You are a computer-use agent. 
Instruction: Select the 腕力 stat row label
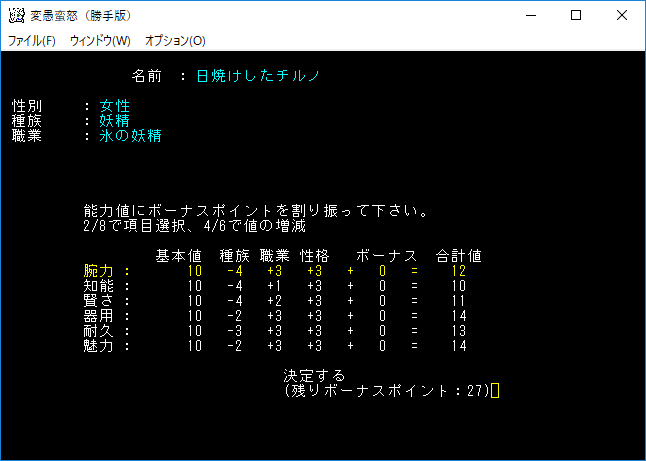pyautogui.click(x=98, y=271)
